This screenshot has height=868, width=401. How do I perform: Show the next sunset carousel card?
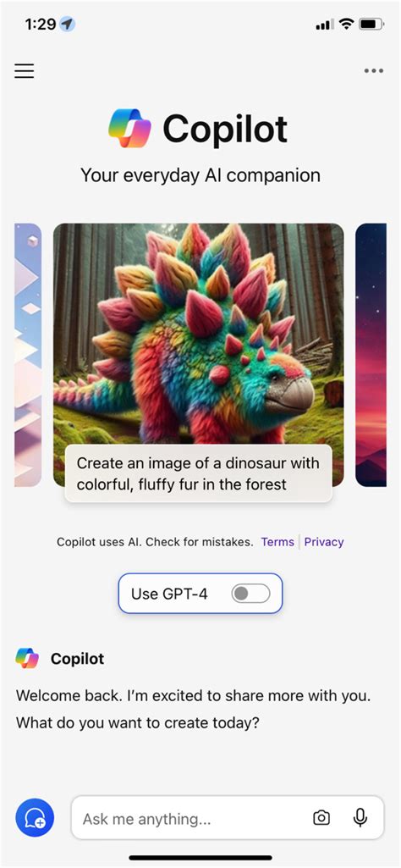tap(371, 354)
